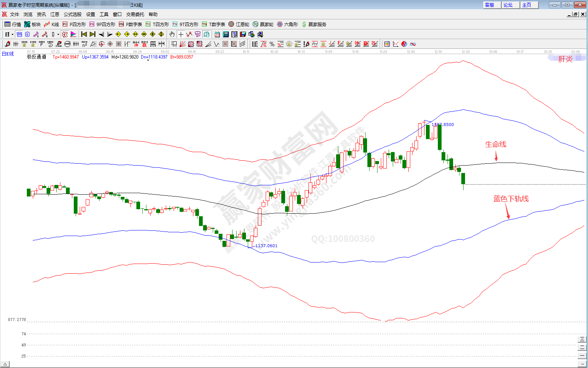Click the hand pan tool icon
588x368 pixels.
172,34
